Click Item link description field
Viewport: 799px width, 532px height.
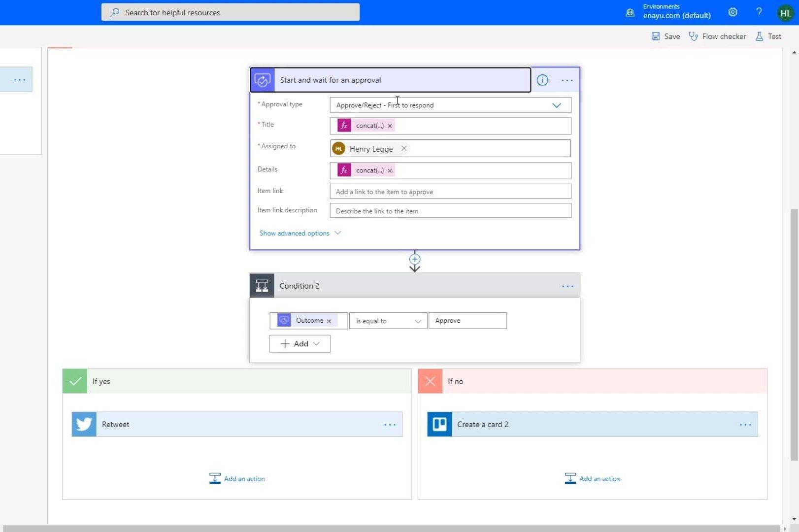(x=450, y=211)
